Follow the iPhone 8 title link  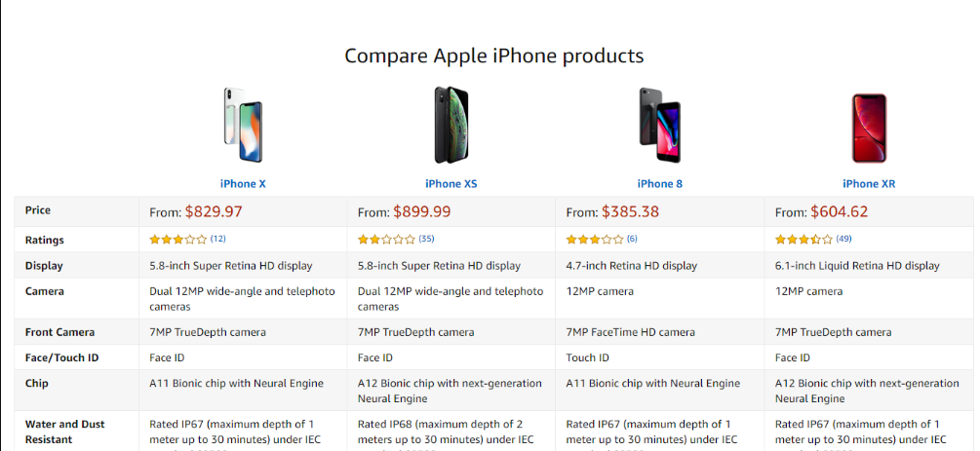(x=660, y=184)
